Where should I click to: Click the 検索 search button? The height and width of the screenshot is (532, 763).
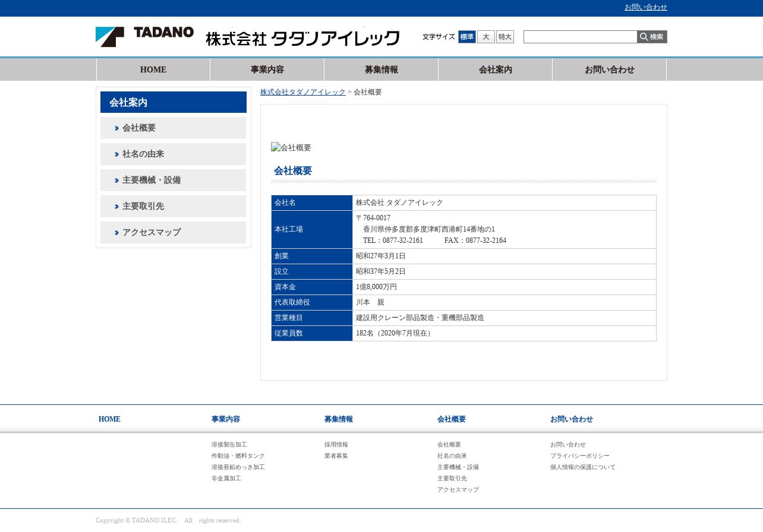(x=652, y=37)
